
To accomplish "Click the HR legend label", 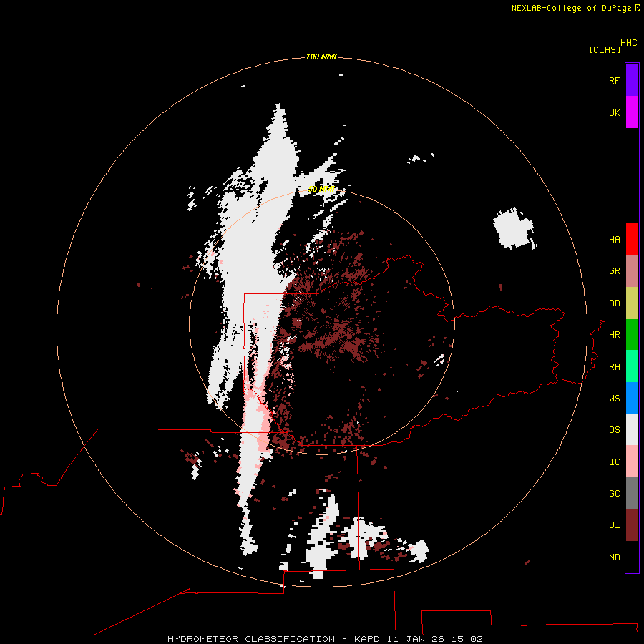I will coord(614,335).
